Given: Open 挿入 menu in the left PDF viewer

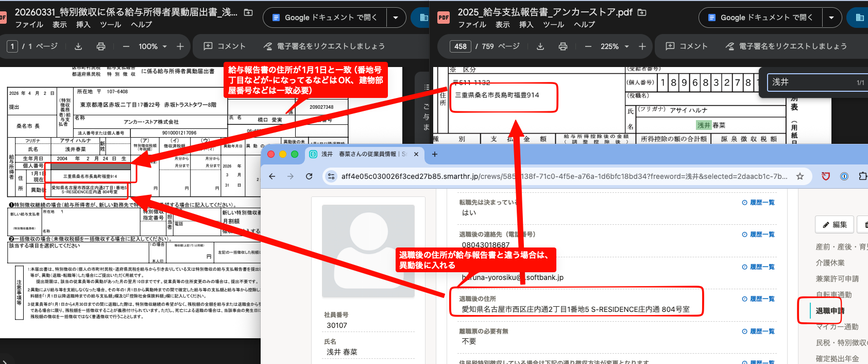Looking at the screenshot, I should click(83, 25).
